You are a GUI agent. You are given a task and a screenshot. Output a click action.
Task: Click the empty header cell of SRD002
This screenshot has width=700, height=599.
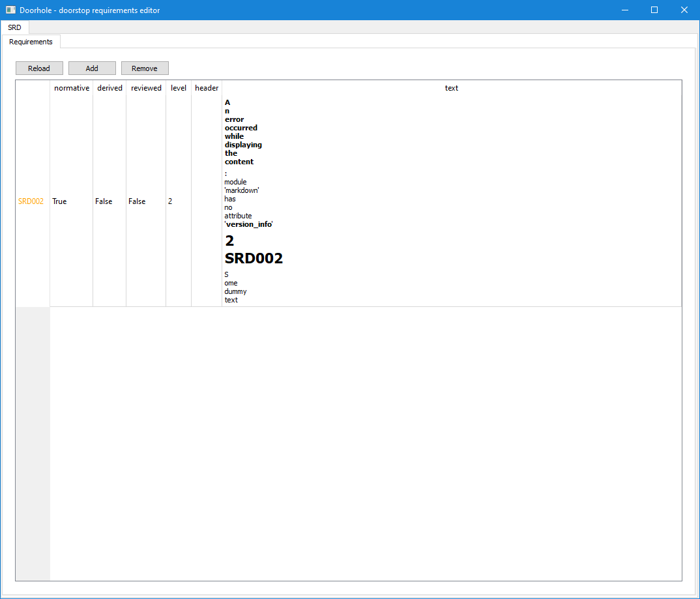tap(206, 201)
